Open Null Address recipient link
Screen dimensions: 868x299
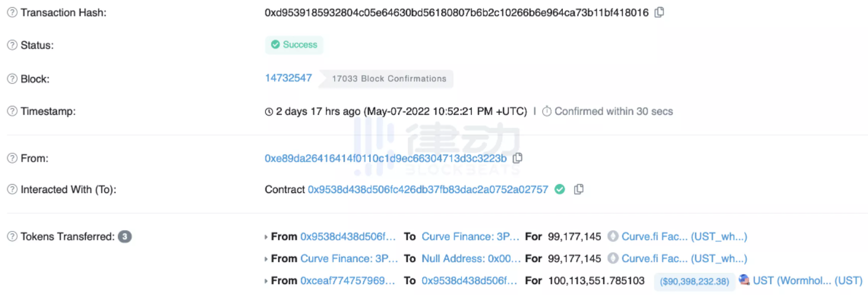pos(471,259)
